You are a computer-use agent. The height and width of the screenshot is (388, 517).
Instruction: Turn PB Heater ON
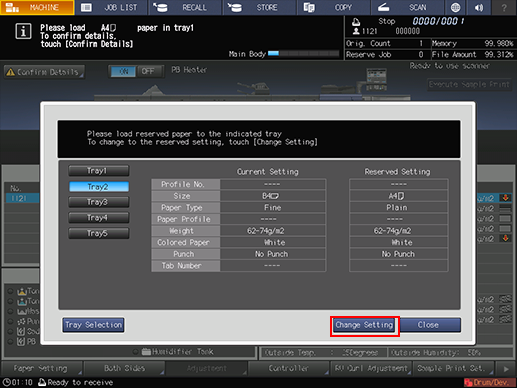tap(123, 71)
